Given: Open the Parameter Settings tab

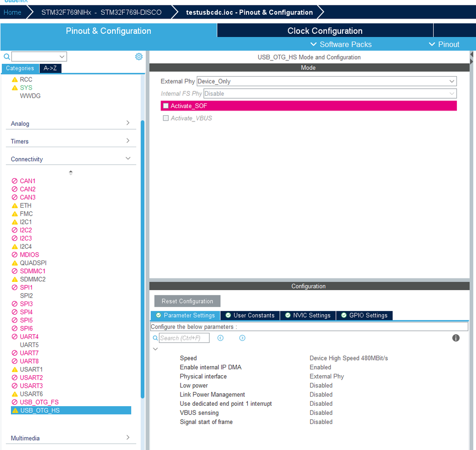Looking at the screenshot, I should (x=185, y=315).
